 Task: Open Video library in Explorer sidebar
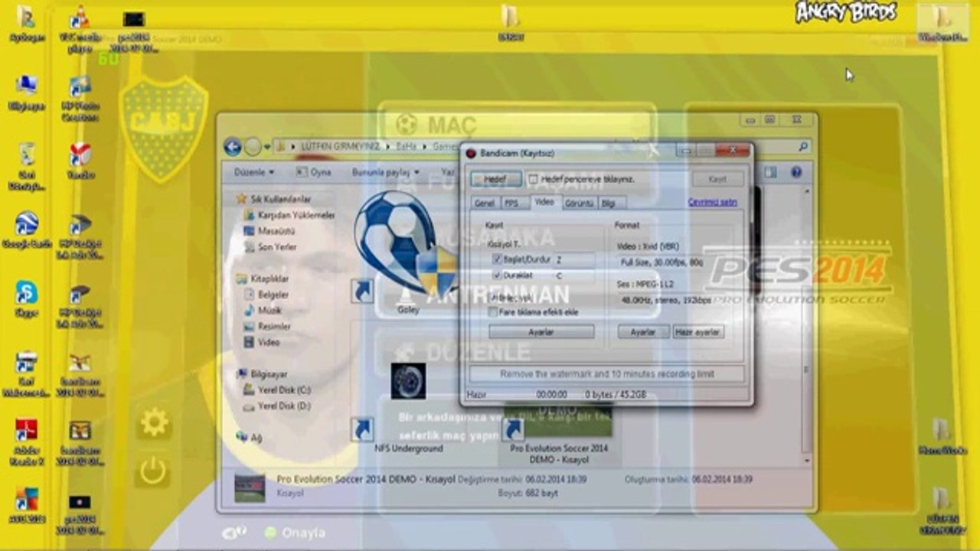pyautogui.click(x=262, y=343)
